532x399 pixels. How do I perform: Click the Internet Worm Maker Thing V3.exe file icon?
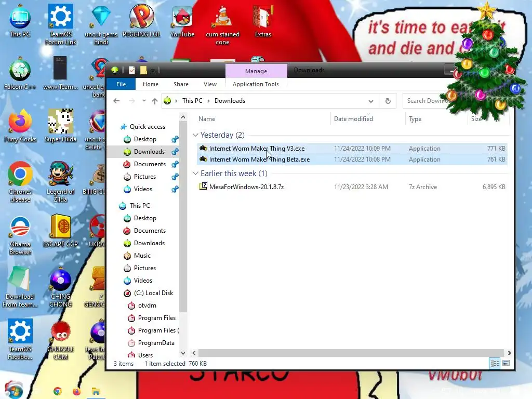(x=203, y=148)
